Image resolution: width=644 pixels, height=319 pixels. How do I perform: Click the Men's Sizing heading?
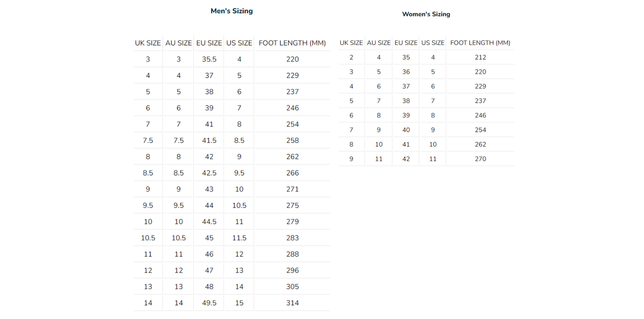click(231, 11)
